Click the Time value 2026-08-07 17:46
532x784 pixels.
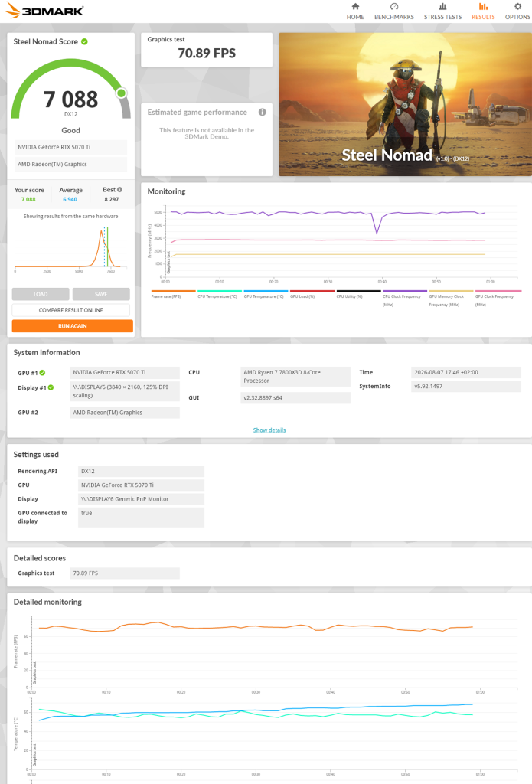466,373
